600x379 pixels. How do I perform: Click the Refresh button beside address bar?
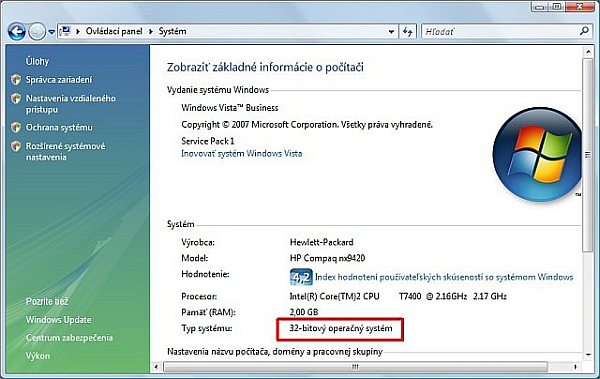point(408,32)
